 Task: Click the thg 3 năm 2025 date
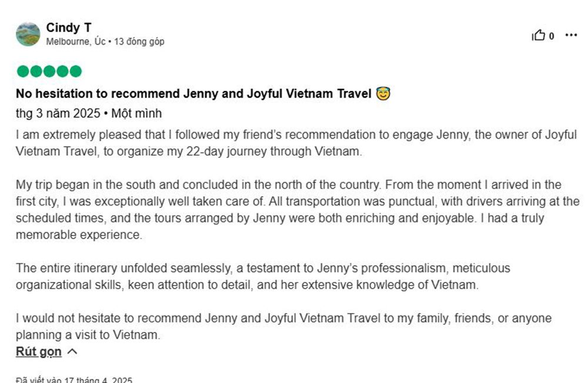coord(58,113)
